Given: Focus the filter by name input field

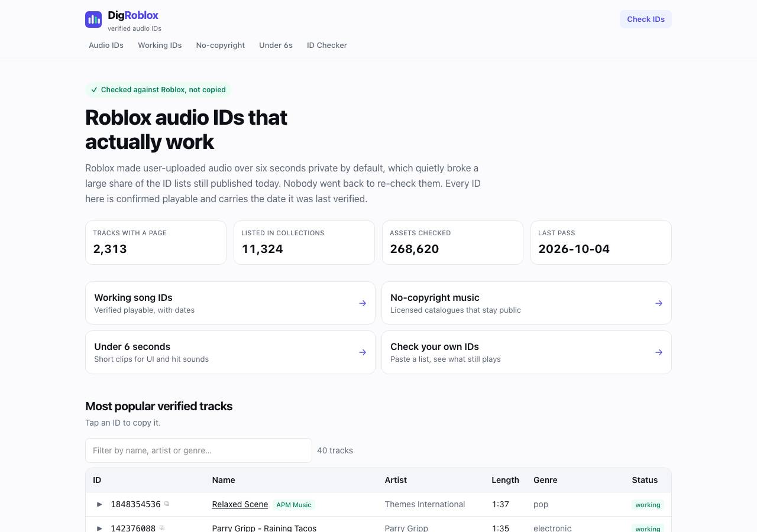Looking at the screenshot, I should pos(199,450).
